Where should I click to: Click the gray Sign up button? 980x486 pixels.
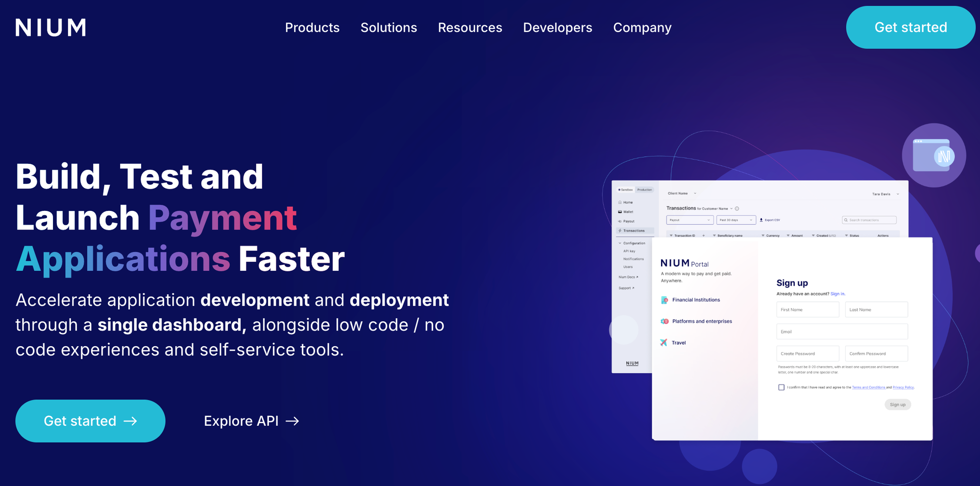898,405
